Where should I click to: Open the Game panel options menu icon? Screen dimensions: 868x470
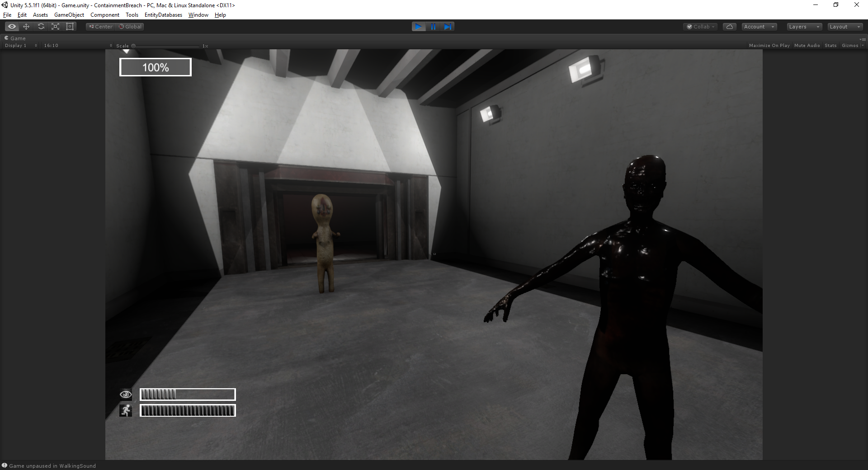(863, 39)
